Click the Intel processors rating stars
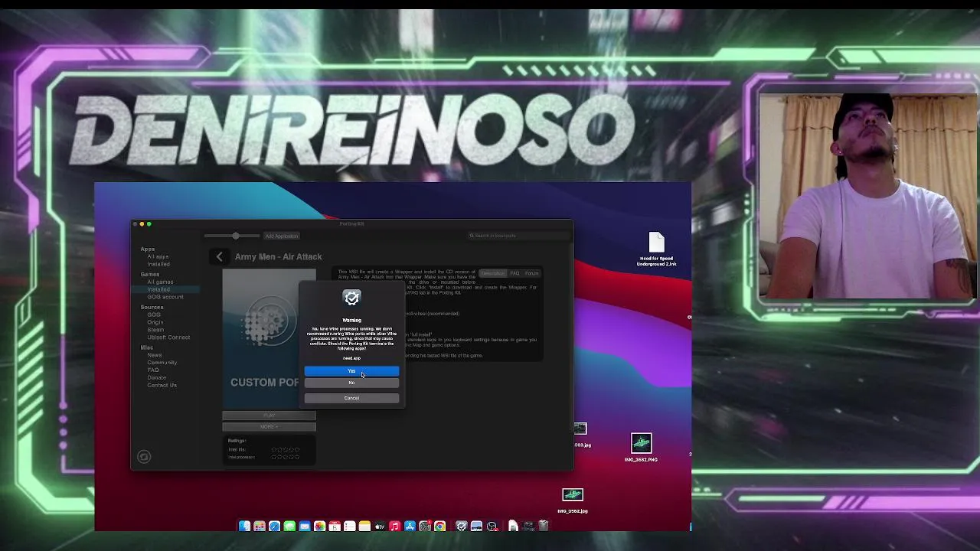 point(285,457)
